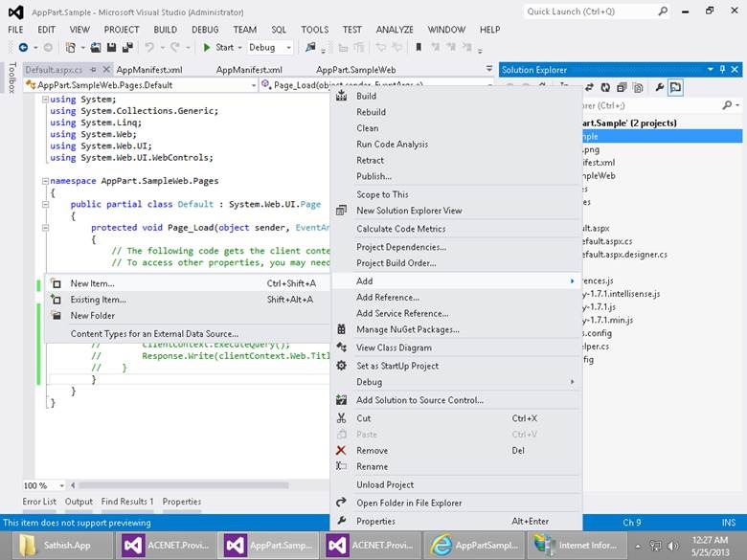
Task: Click the volume speaker icon in system tray
Action: point(673,546)
